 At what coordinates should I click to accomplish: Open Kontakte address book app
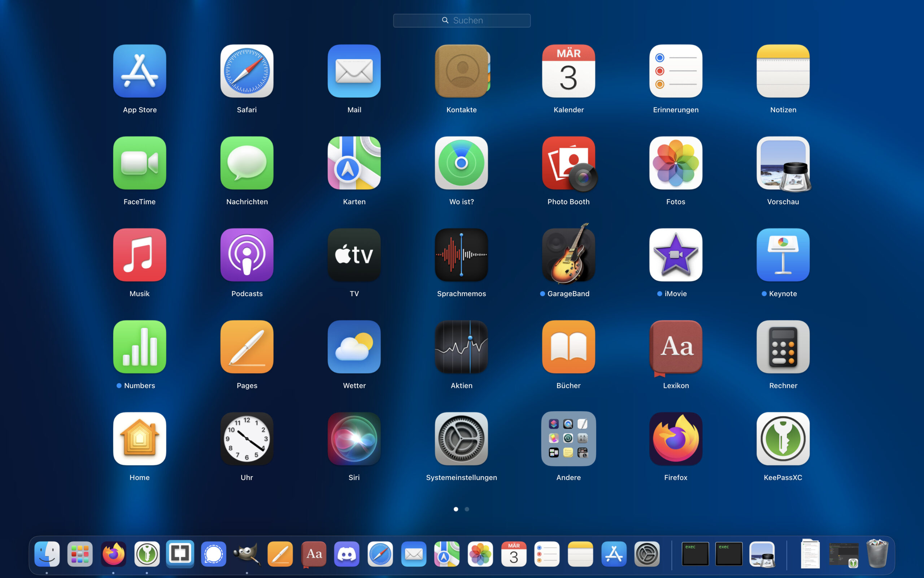pos(462,71)
